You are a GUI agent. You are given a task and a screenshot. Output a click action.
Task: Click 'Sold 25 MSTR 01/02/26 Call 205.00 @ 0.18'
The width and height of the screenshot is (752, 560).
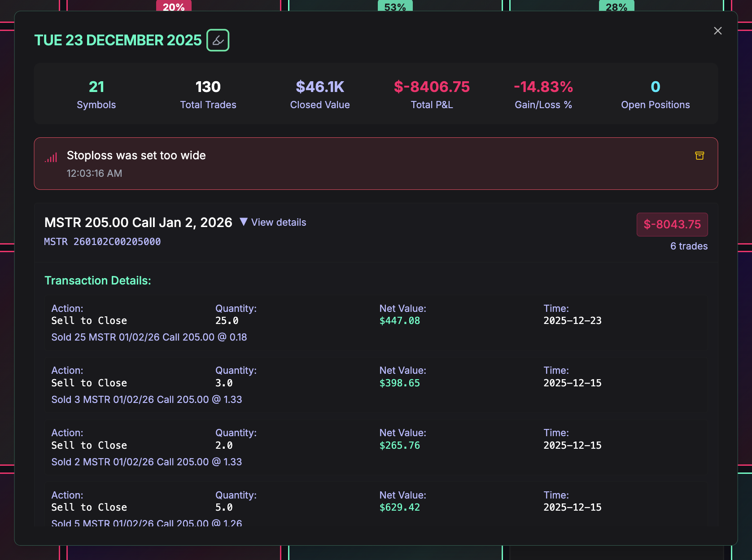click(149, 337)
